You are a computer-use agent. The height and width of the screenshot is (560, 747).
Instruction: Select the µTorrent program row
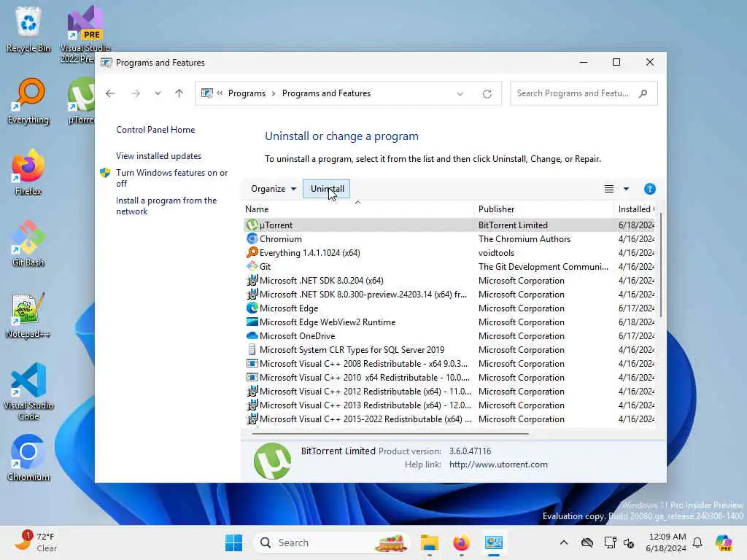[449, 225]
